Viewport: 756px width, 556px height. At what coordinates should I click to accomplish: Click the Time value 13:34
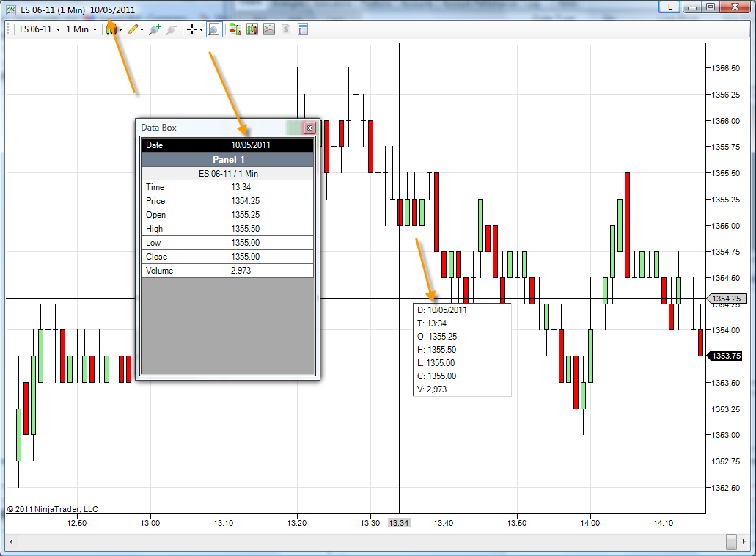click(x=270, y=187)
